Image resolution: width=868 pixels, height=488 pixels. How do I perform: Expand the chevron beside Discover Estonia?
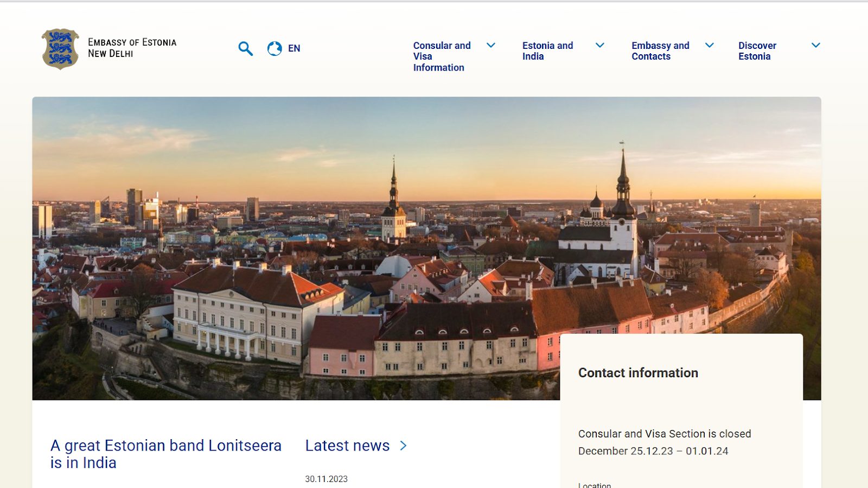tap(816, 45)
